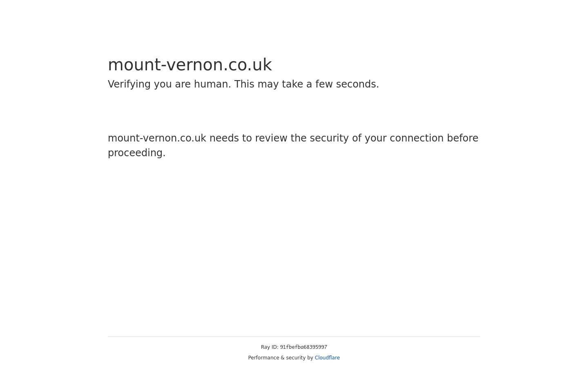Image resolution: width=588 pixels, height=368 pixels.
Task: Click the word 'Verifying' in the subheading
Action: (x=129, y=84)
